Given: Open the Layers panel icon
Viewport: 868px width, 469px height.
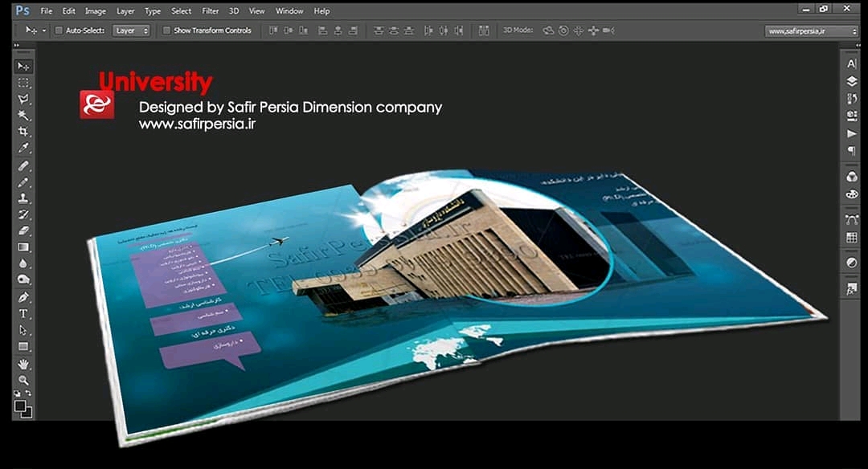Looking at the screenshot, I should tap(852, 81).
